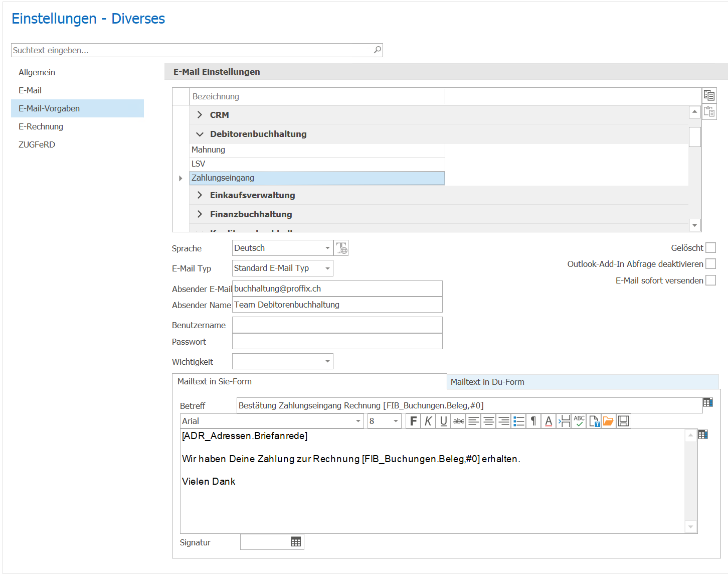
Task: Click the Absender E-Mail field
Action: 337,289
